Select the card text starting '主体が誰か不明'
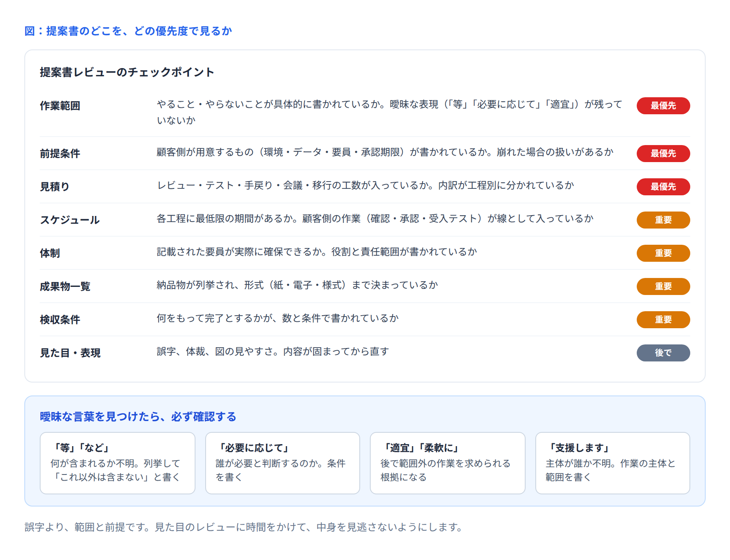Viewport: 730px width, 560px height. pyautogui.click(x=610, y=470)
